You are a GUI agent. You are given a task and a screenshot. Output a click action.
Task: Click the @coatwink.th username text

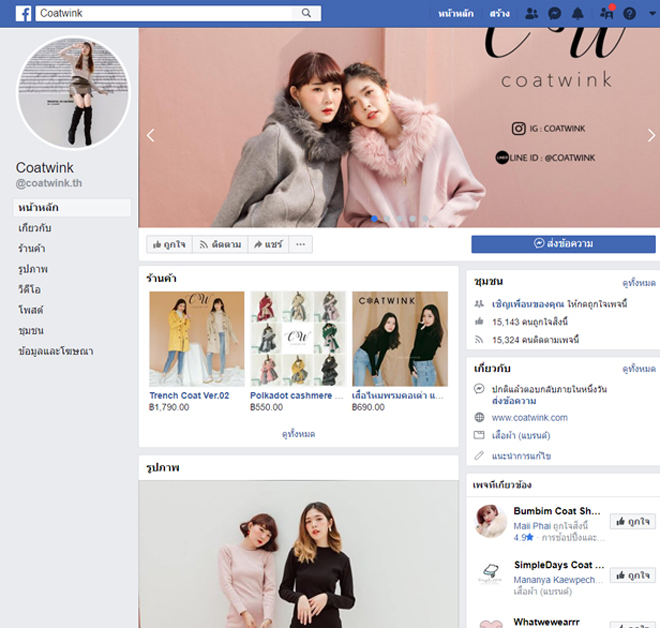pyautogui.click(x=49, y=183)
